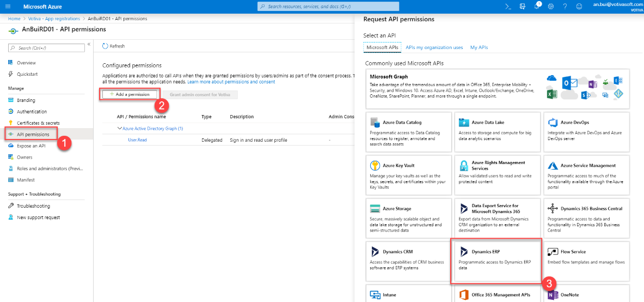Open Roles and administrators (Preview)

point(50,168)
